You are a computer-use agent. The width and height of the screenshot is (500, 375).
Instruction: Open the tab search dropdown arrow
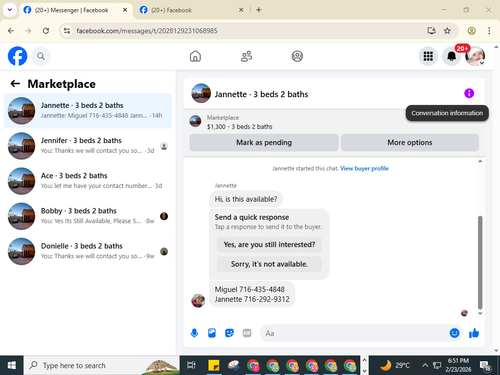10,10
